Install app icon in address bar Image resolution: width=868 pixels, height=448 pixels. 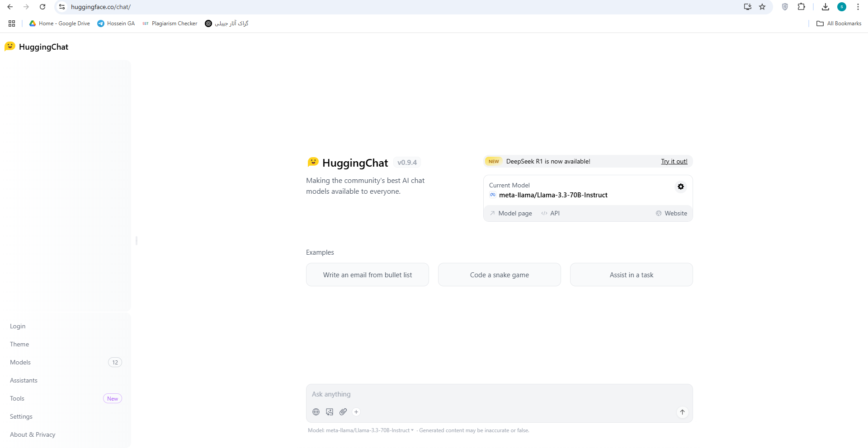click(748, 7)
